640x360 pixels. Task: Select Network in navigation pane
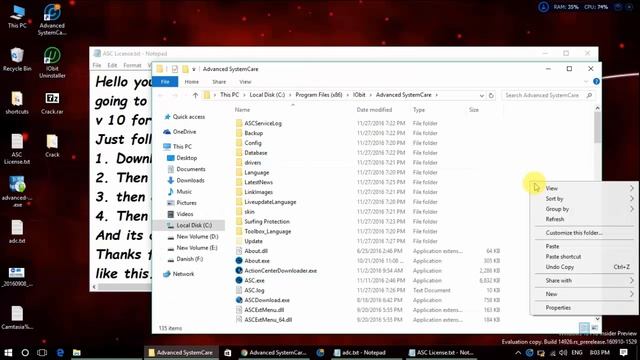183,274
